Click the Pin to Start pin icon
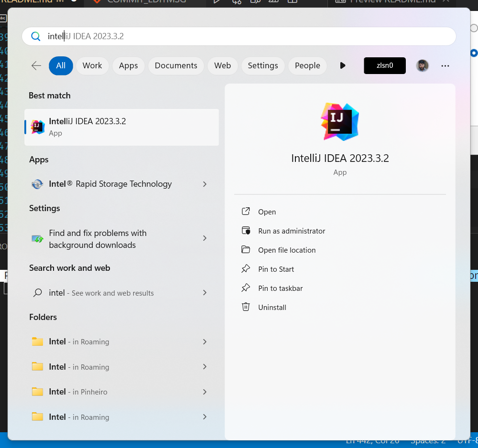478x448 pixels. [x=246, y=268]
